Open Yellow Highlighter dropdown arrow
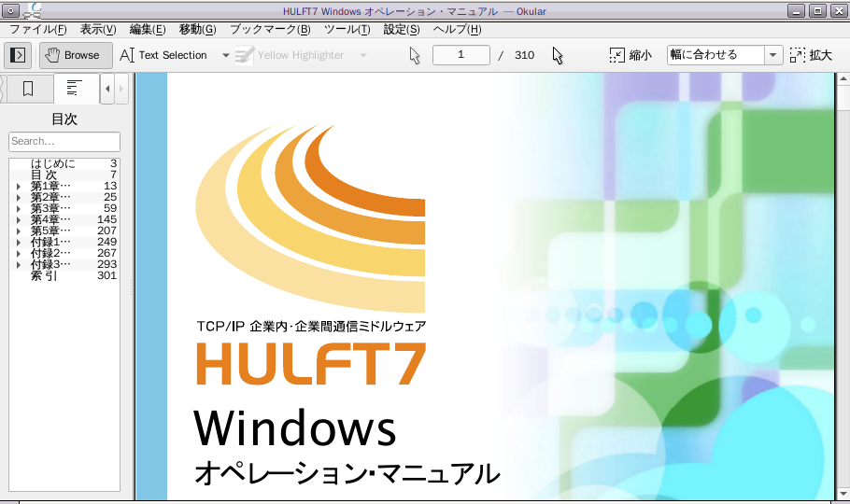Image resolution: width=850 pixels, height=504 pixels. click(x=363, y=55)
